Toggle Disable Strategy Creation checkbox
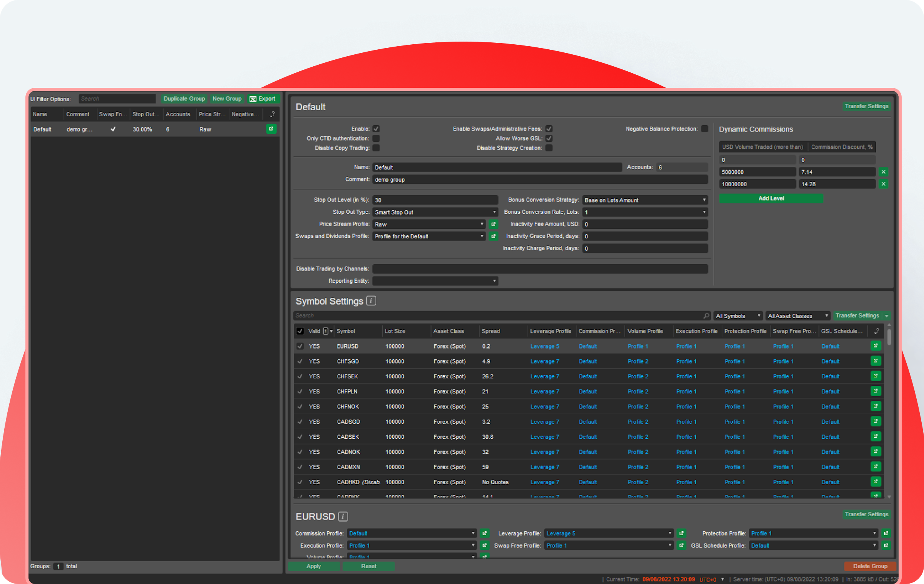This screenshot has width=924, height=584. [549, 148]
